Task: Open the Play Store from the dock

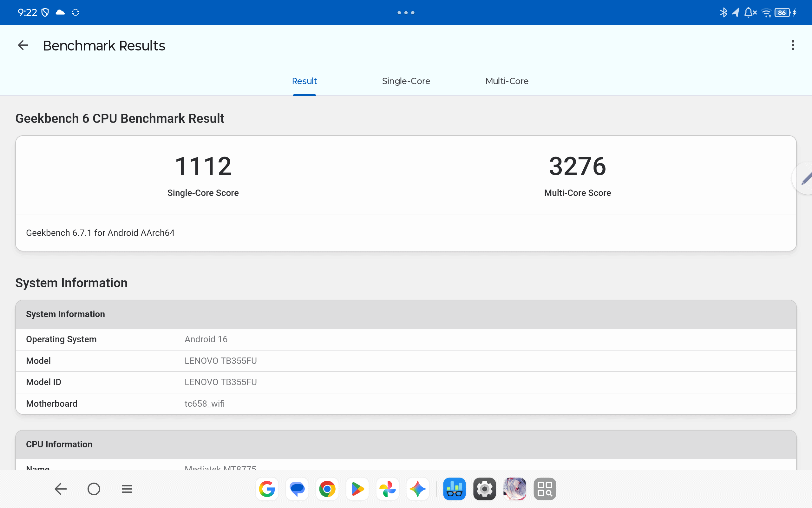Action: [x=357, y=489]
